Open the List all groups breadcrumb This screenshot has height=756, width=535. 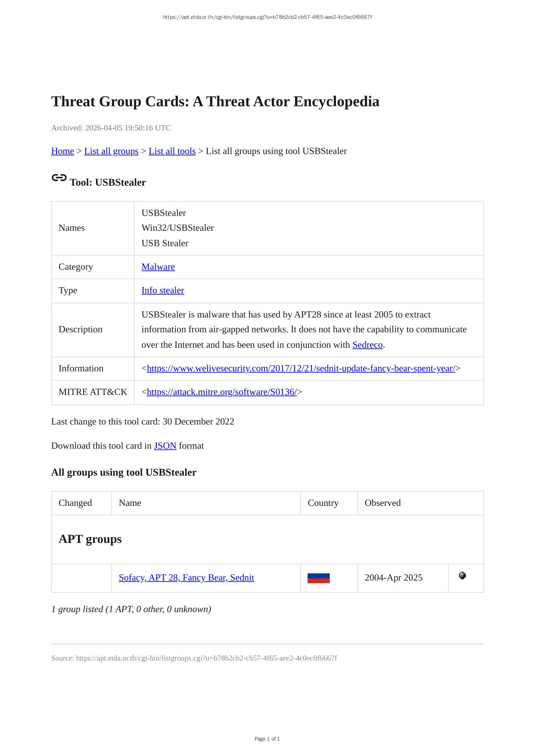pyautogui.click(x=111, y=151)
